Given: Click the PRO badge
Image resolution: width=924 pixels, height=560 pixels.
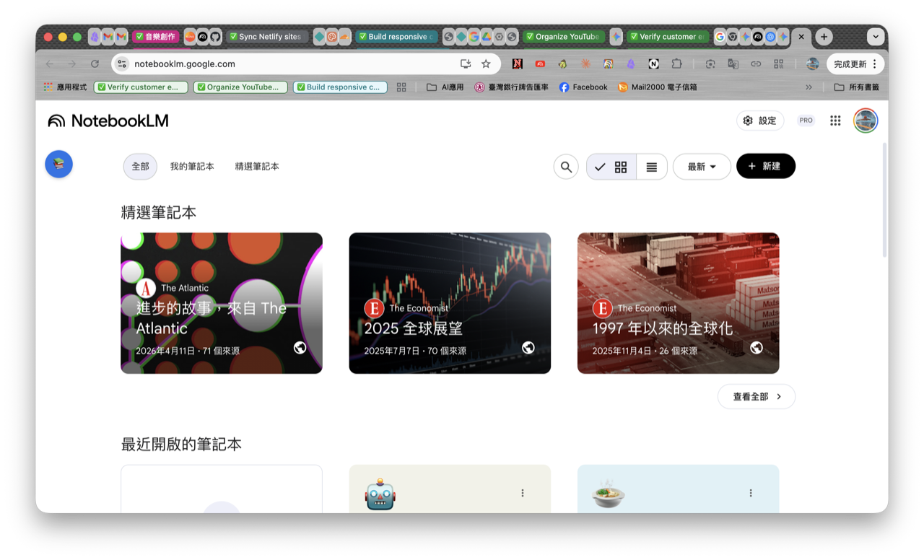Looking at the screenshot, I should coord(806,121).
